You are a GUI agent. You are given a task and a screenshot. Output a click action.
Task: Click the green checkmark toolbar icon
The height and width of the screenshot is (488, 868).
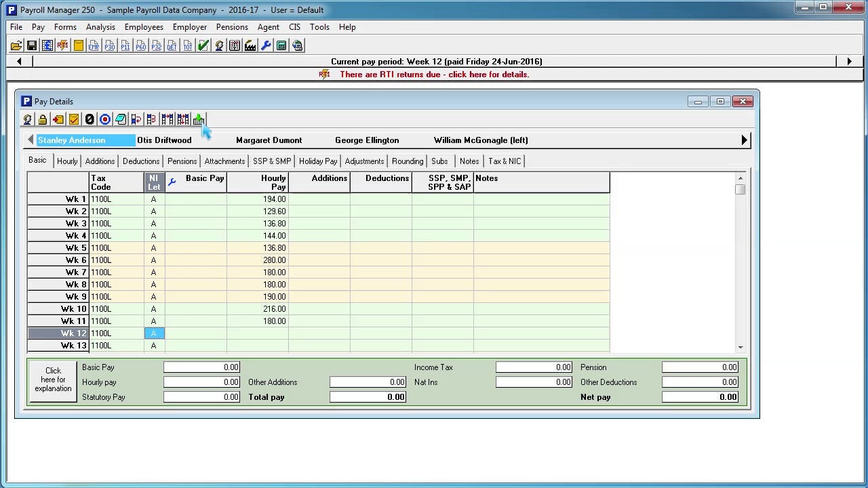tap(203, 45)
